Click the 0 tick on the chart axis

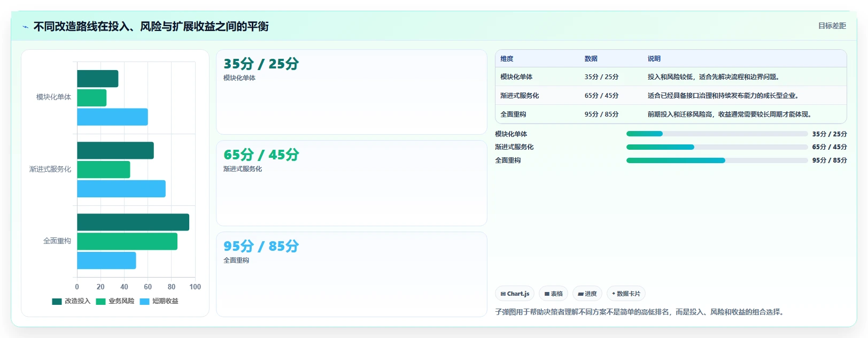pyautogui.click(x=77, y=287)
